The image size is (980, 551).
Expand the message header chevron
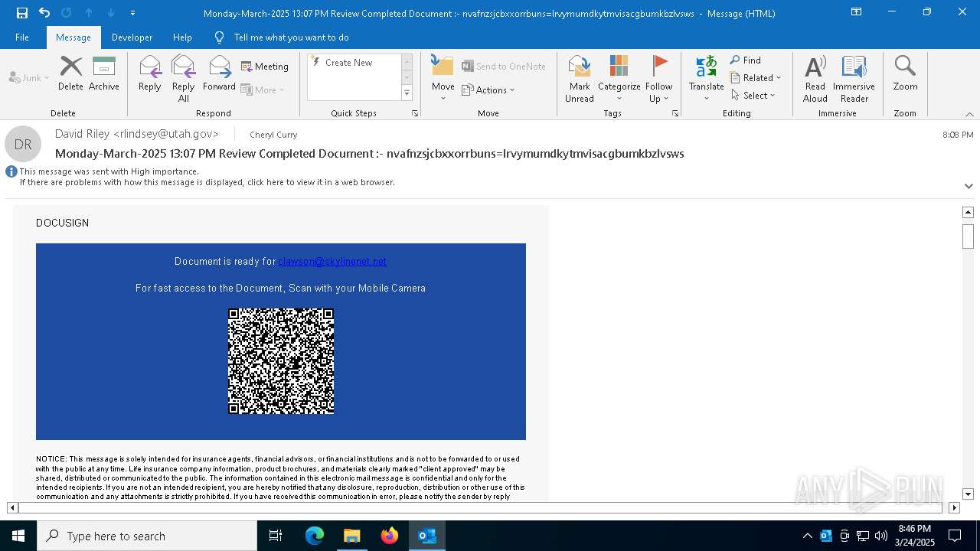coord(969,186)
